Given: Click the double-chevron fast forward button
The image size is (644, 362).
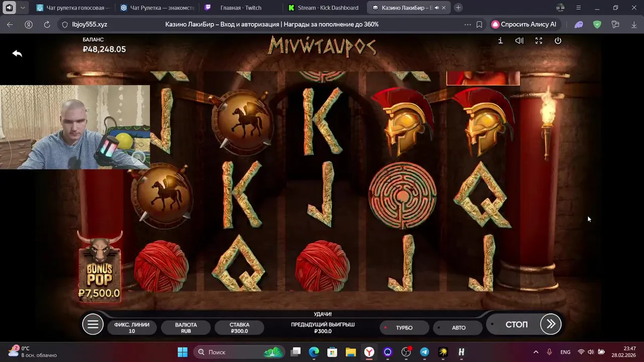Looking at the screenshot, I should click(x=550, y=324).
